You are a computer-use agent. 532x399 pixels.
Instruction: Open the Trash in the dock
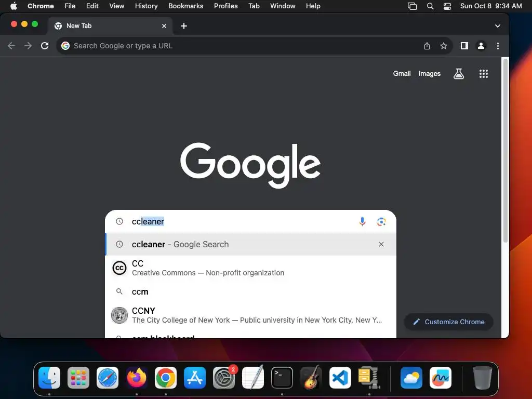[x=482, y=378]
